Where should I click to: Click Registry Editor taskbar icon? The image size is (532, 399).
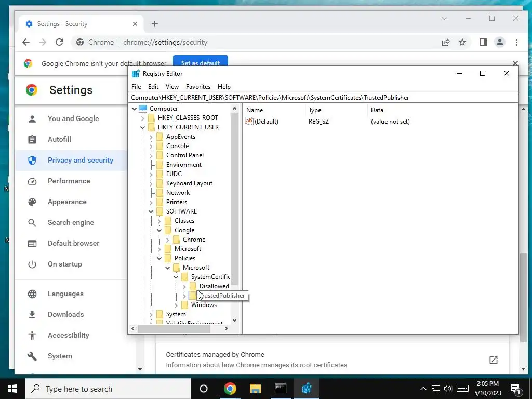[307, 389]
